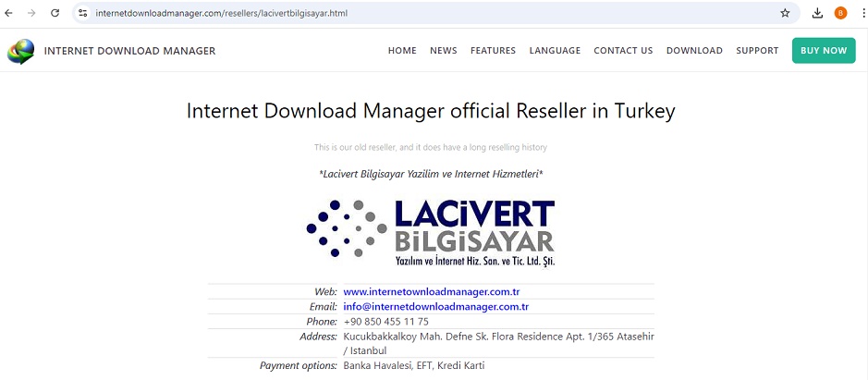Click the browser forward arrow
This screenshot has height=380, width=868.
tap(31, 13)
